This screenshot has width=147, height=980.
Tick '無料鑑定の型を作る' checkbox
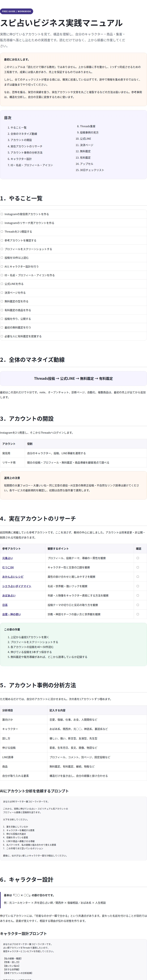2,301
